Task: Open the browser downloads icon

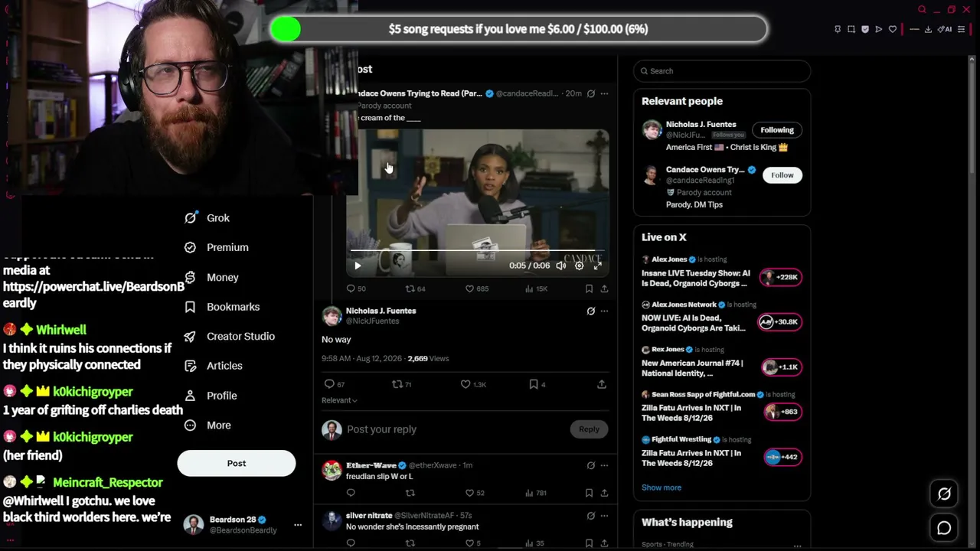Action: tap(928, 29)
